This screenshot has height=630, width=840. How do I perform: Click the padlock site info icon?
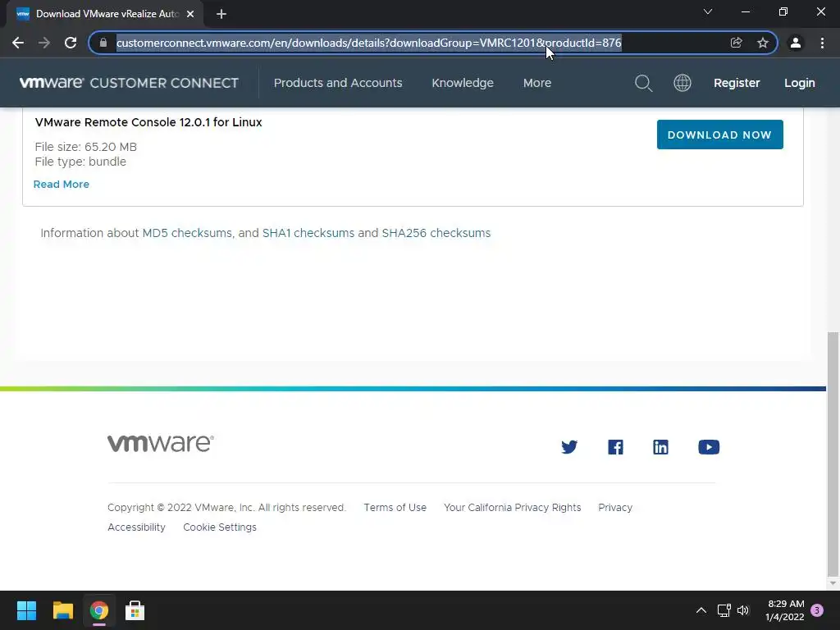tap(103, 43)
